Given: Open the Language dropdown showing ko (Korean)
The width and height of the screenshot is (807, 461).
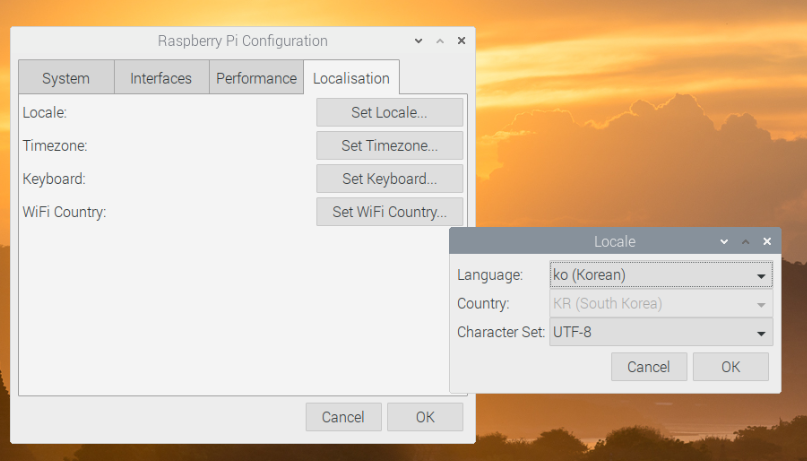Looking at the screenshot, I should 661,275.
